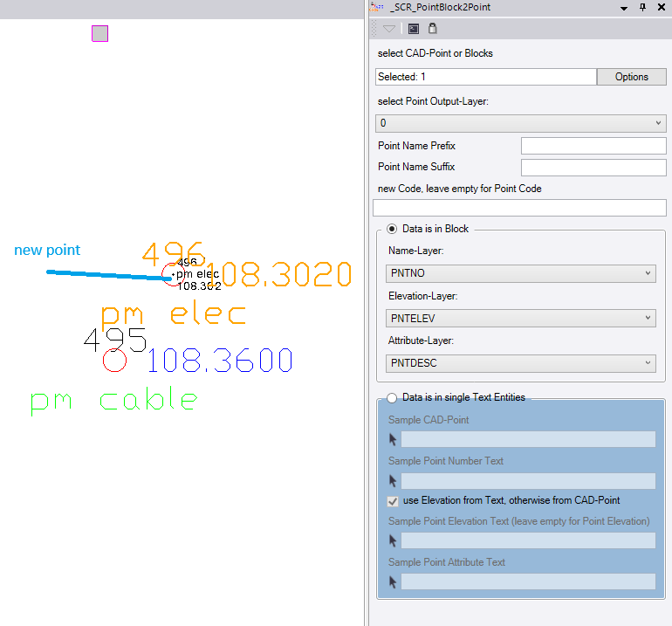Click the lock toolbar icon
The image size is (672, 626).
click(x=433, y=28)
